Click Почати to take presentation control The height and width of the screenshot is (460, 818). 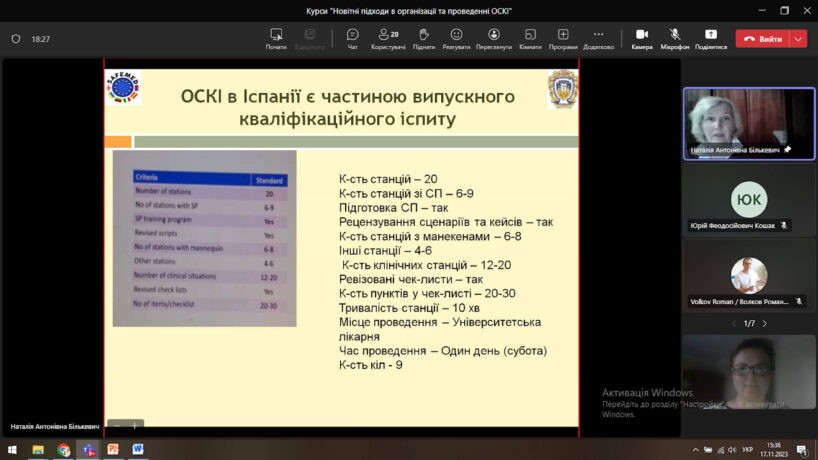click(x=276, y=38)
